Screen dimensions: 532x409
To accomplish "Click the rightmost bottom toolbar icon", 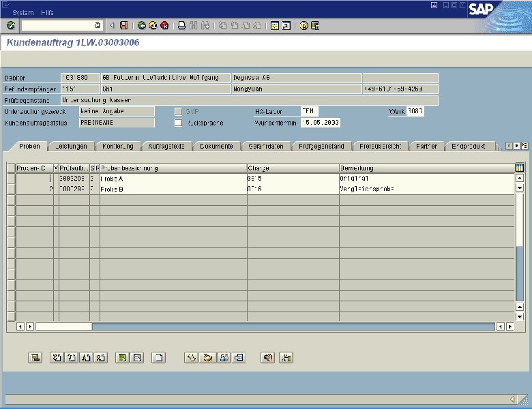I will tap(286, 357).
